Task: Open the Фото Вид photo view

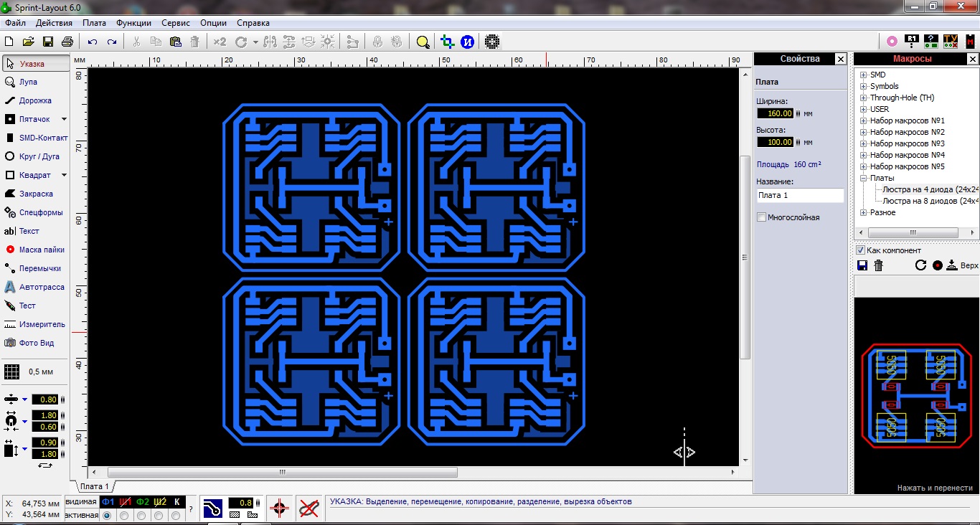Action: point(36,343)
